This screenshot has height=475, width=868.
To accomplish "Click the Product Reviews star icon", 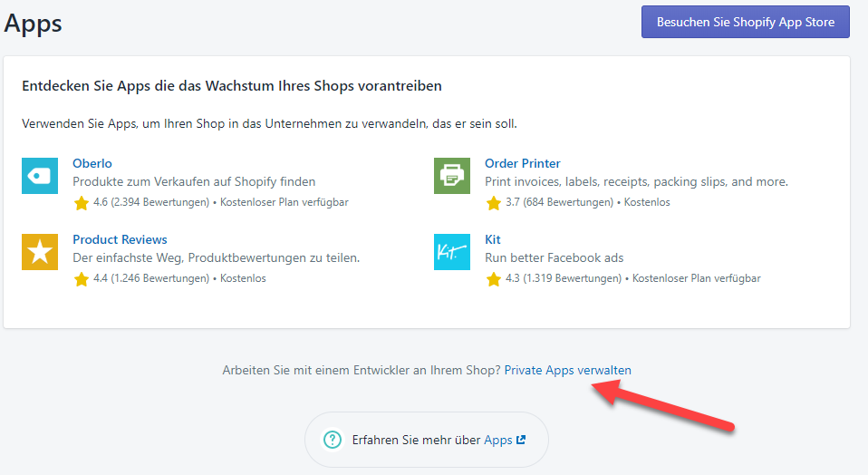I will 40,252.
